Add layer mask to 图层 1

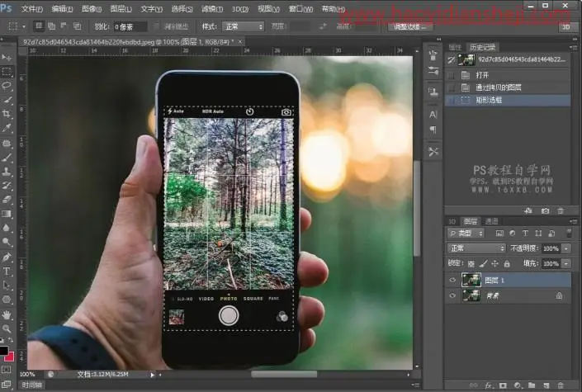[x=503, y=385]
